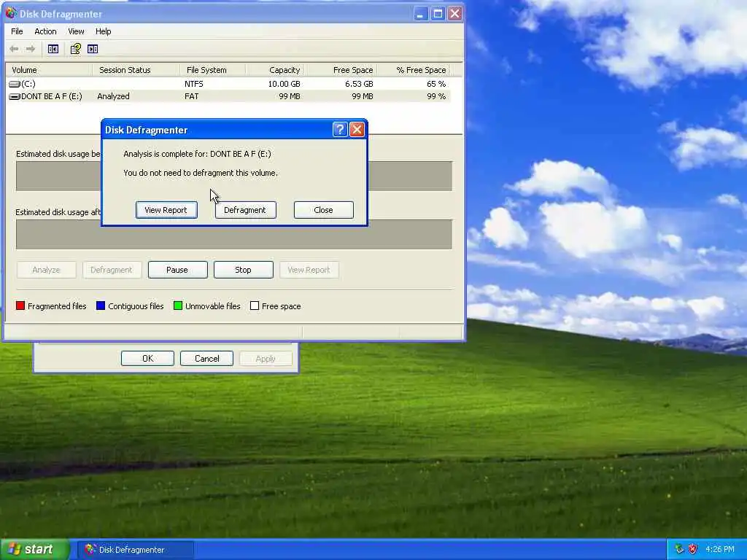Click the Analyzed status text
Viewport: 747px width, 560px height.
click(x=113, y=96)
